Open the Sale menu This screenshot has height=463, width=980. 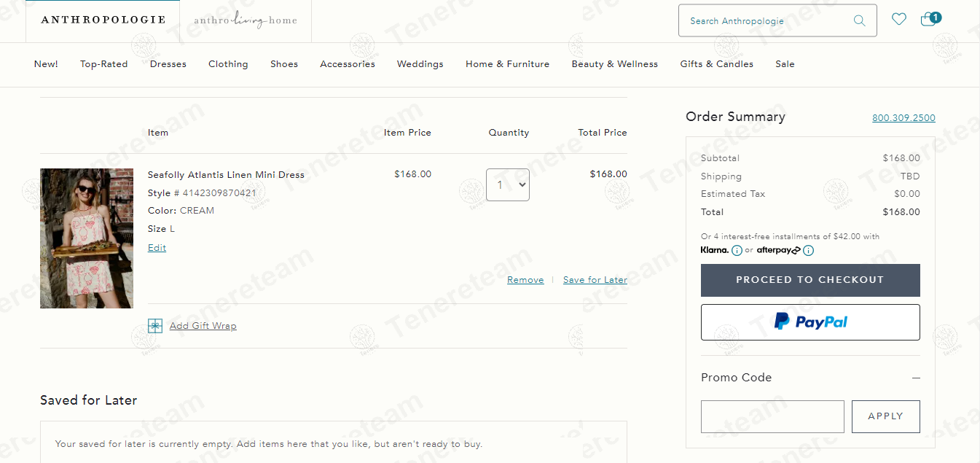[x=785, y=64]
